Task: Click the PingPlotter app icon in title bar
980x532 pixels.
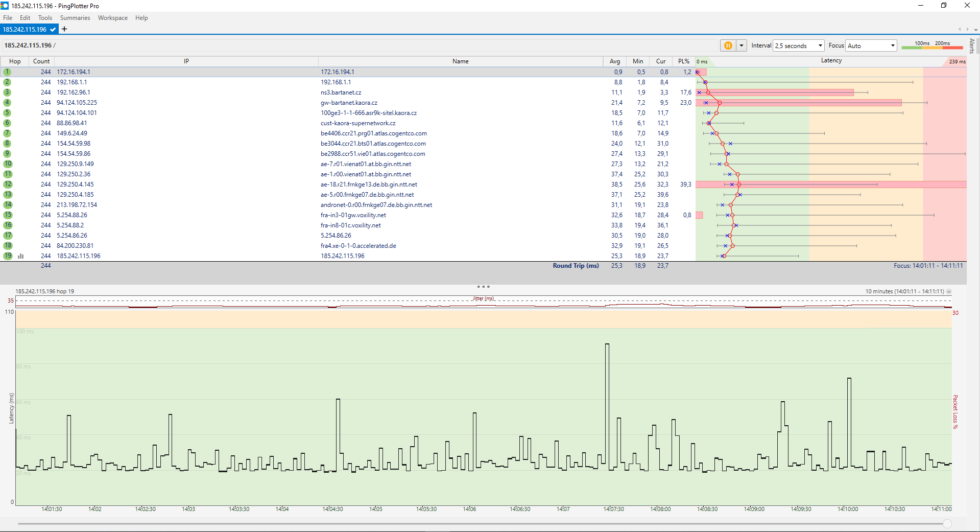Action: coord(5,6)
